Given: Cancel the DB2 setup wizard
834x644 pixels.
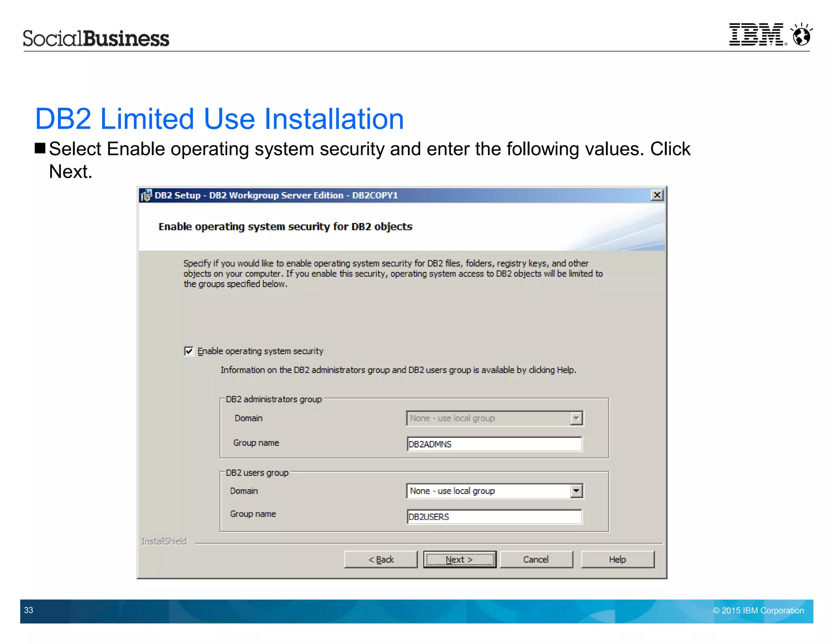Looking at the screenshot, I should [536, 559].
